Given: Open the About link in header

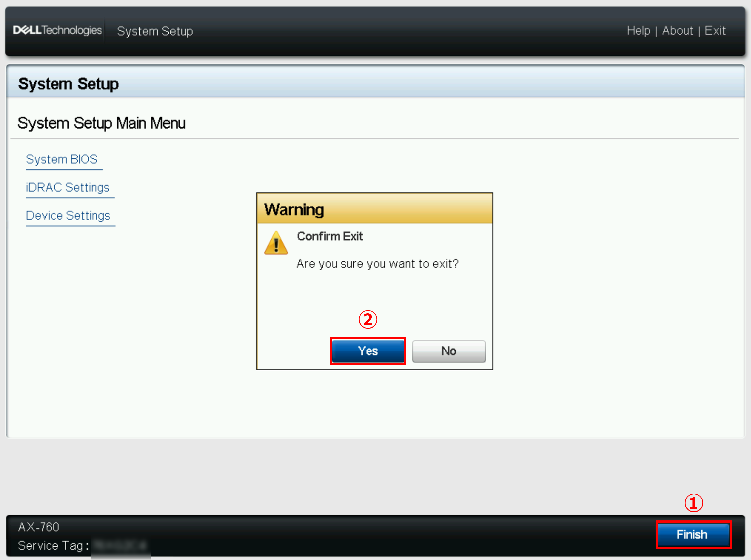Looking at the screenshot, I should pyautogui.click(x=677, y=31).
